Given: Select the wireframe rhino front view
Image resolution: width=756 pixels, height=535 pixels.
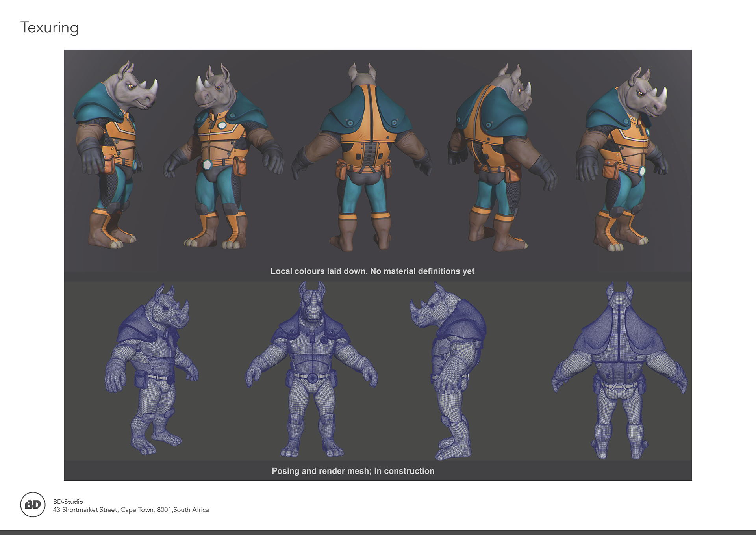Looking at the screenshot, I should 311,369.
